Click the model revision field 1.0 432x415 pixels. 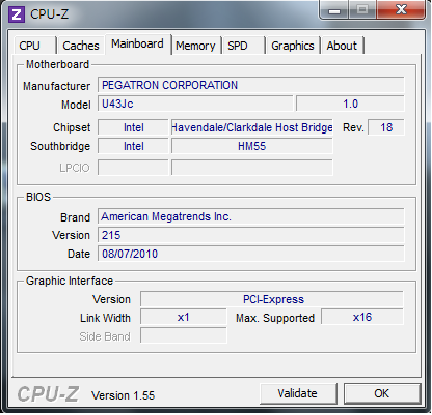click(x=350, y=104)
